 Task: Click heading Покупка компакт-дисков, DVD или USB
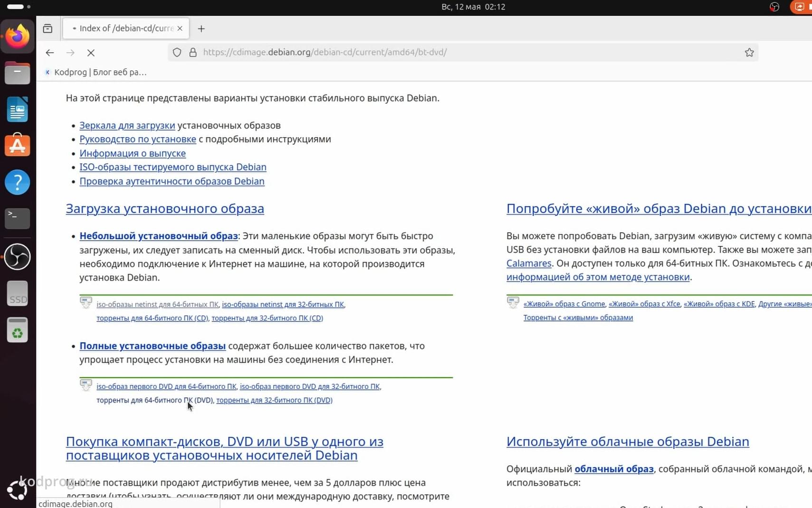click(225, 448)
